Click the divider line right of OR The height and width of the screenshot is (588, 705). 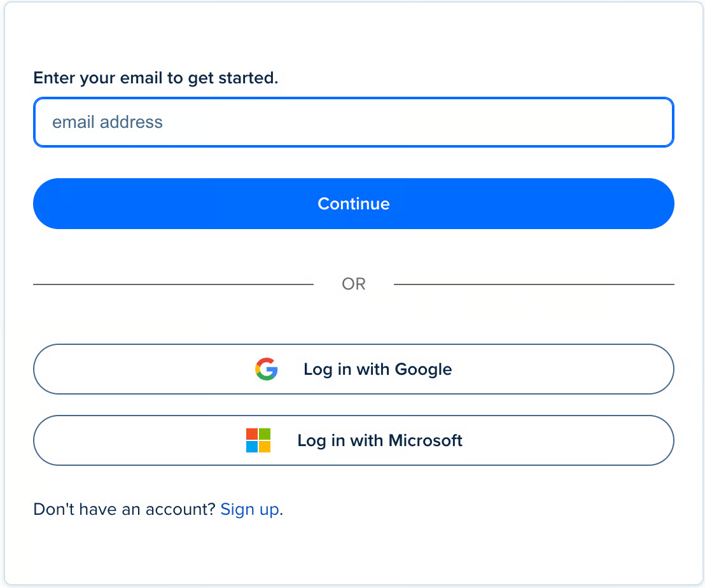[x=534, y=284]
